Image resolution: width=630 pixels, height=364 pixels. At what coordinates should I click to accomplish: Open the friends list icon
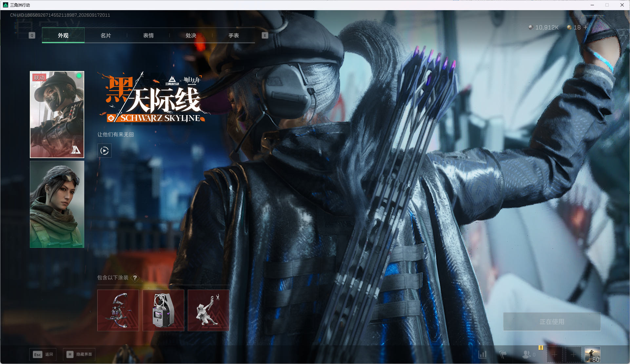pos(526,355)
